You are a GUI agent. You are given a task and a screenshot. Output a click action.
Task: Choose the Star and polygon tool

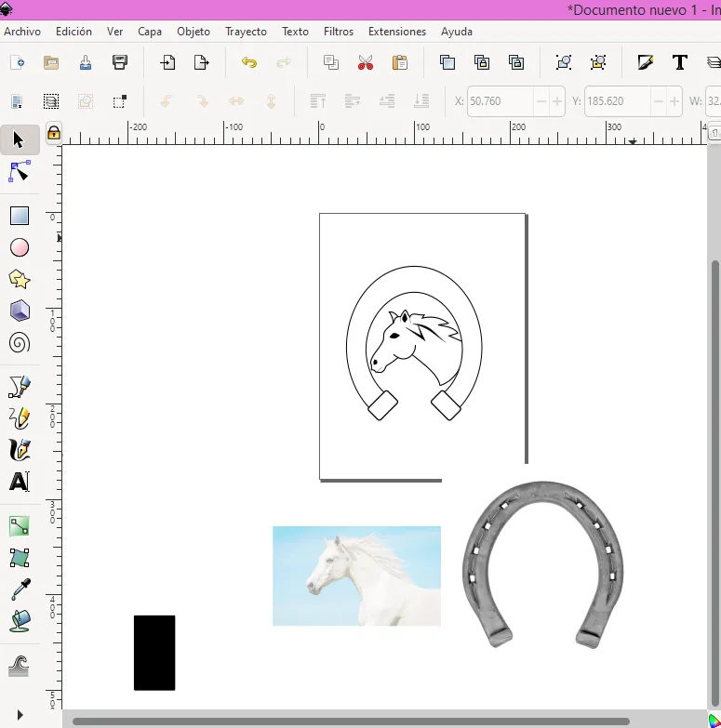tap(20, 279)
